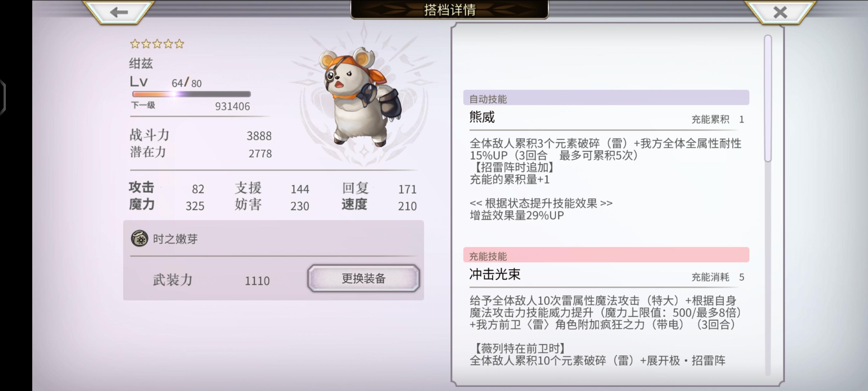Viewport: 868px width, 391px height.
Task: Tap the five-star rarity rating
Action: [x=157, y=43]
